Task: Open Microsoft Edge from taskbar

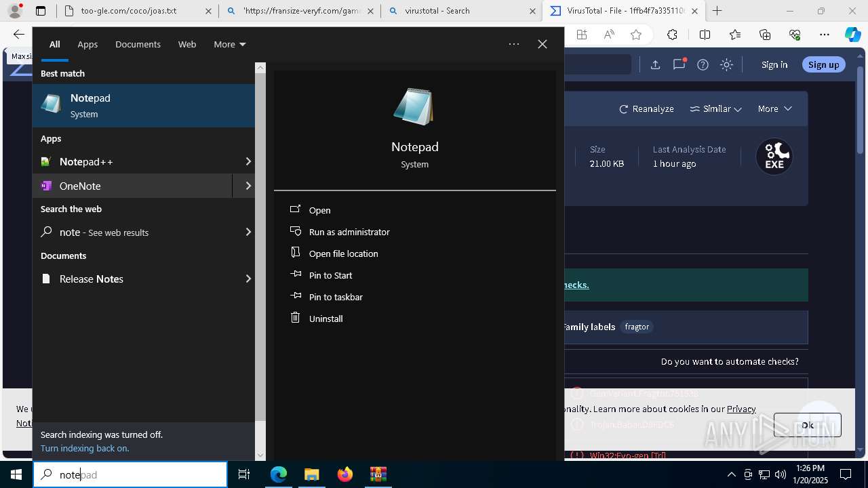Action: point(279,474)
